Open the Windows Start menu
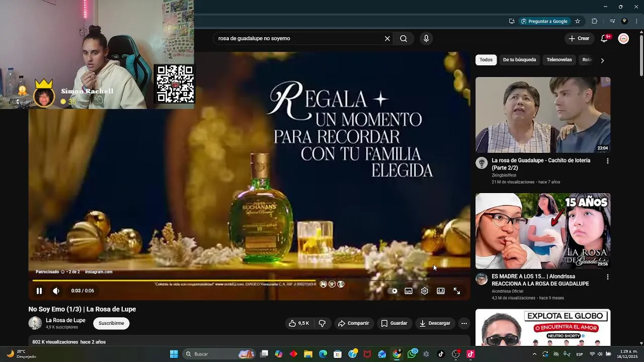This screenshot has width=644, height=362. [x=174, y=354]
